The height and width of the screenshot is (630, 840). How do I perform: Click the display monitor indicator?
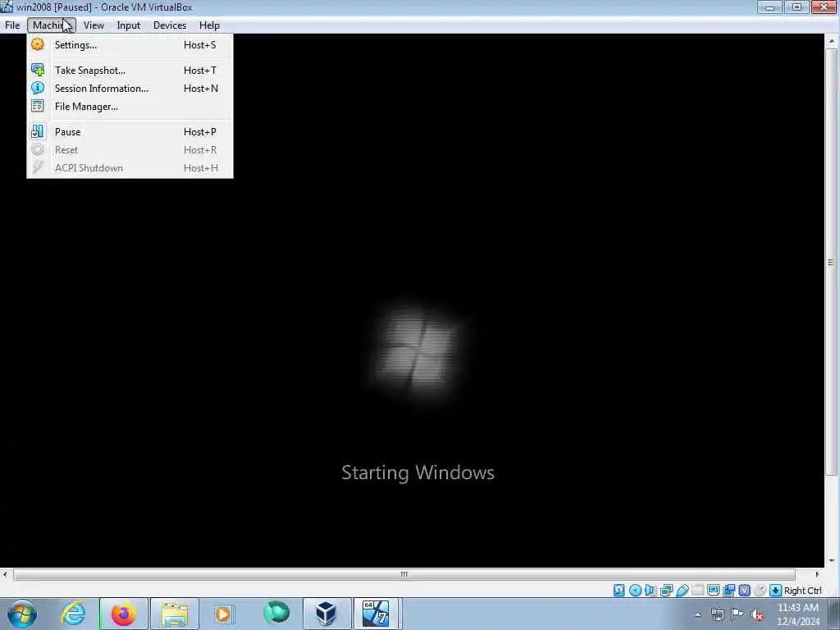click(714, 591)
